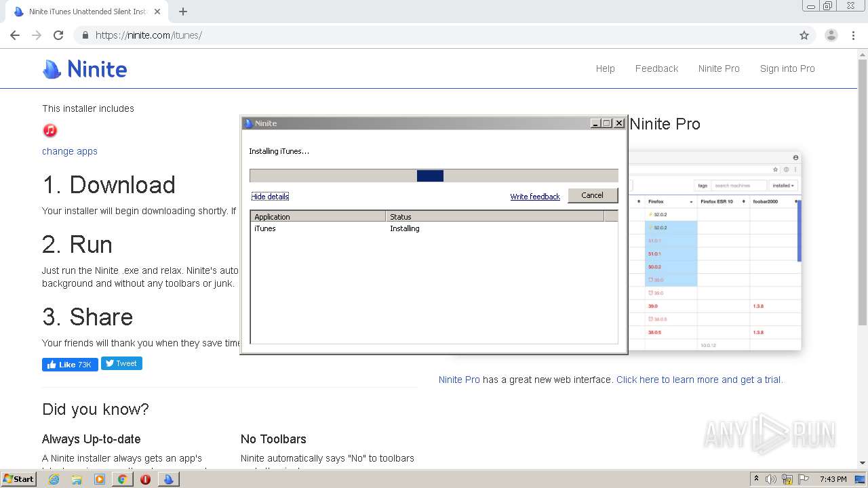The image size is (868, 488).
Task: Click the No Toolbars heading
Action: 273,439
